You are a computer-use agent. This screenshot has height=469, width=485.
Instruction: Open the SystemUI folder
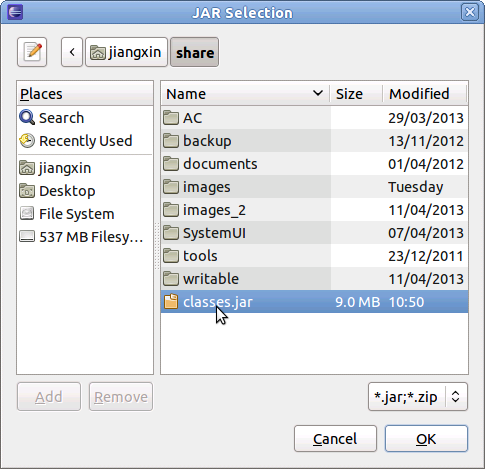pyautogui.click(x=314, y=233)
